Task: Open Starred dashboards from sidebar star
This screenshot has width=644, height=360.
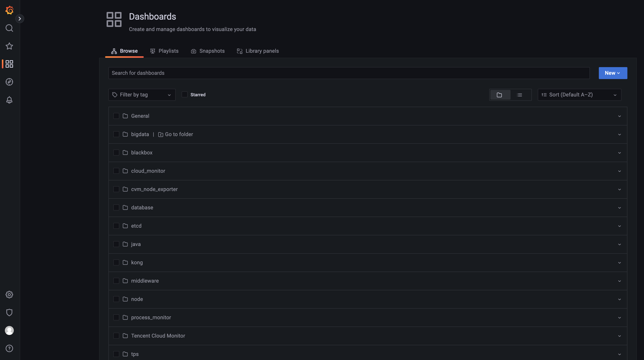Action: point(9,46)
